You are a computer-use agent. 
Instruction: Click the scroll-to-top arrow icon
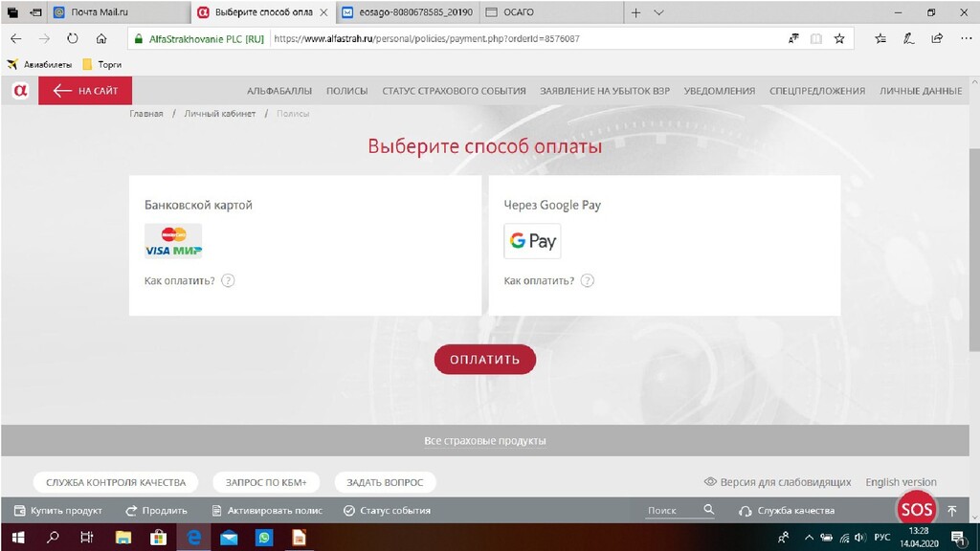tap(952, 511)
